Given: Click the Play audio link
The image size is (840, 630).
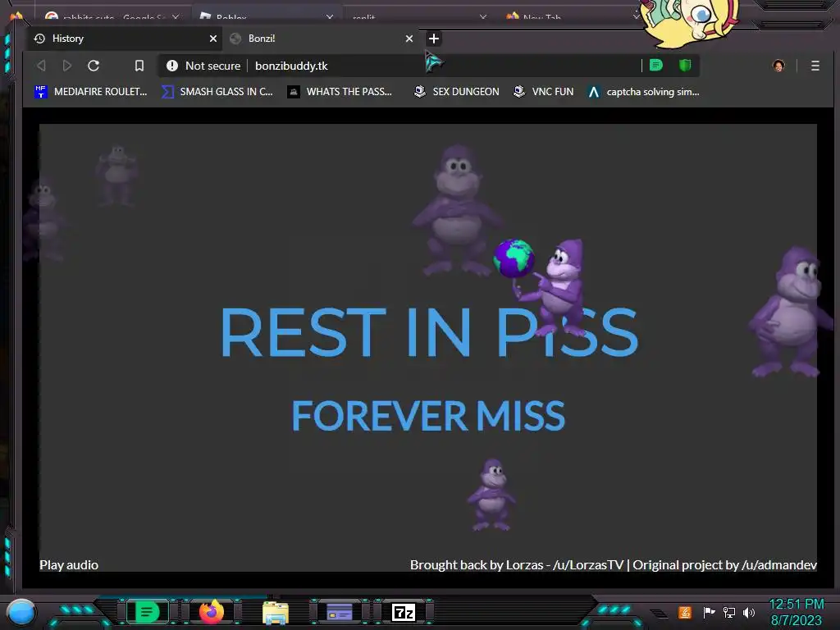Looking at the screenshot, I should click(x=69, y=564).
